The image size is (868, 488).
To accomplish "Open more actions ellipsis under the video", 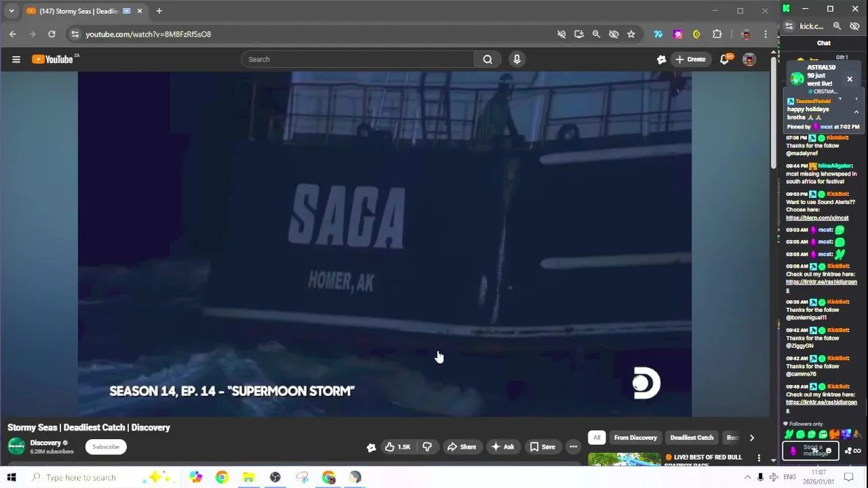I will pos(573,447).
